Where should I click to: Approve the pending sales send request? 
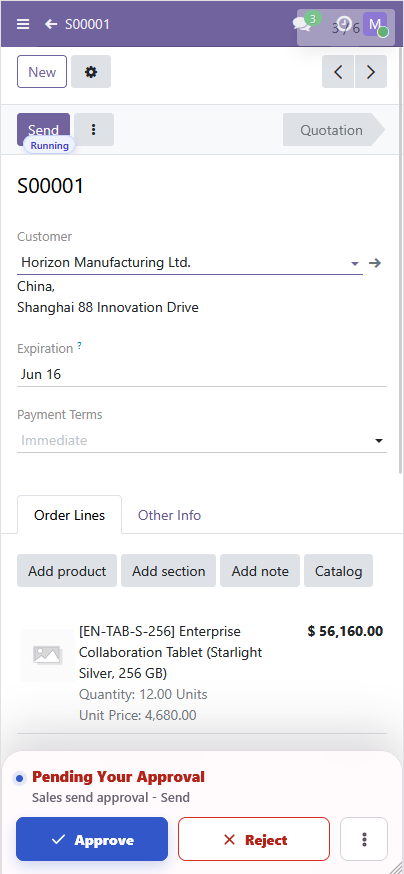click(92, 839)
